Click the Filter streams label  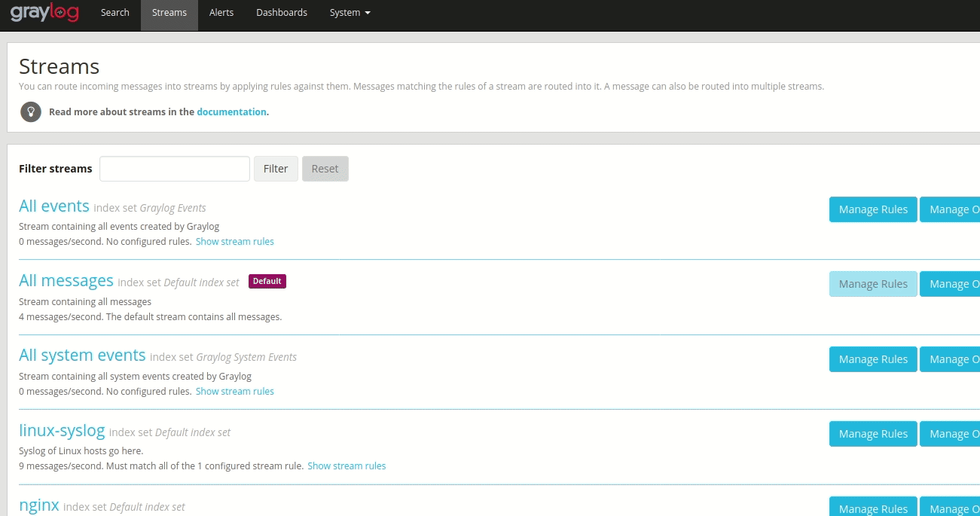pyautogui.click(x=56, y=169)
